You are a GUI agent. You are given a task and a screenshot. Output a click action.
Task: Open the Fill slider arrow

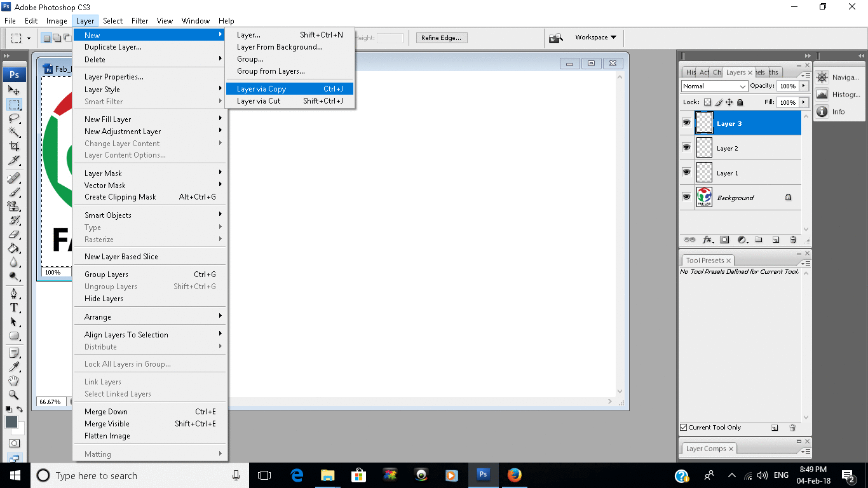804,102
